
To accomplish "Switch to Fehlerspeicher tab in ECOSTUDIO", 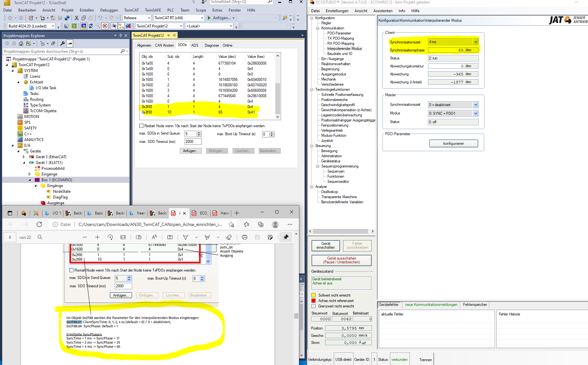I will pyautogui.click(x=475, y=305).
